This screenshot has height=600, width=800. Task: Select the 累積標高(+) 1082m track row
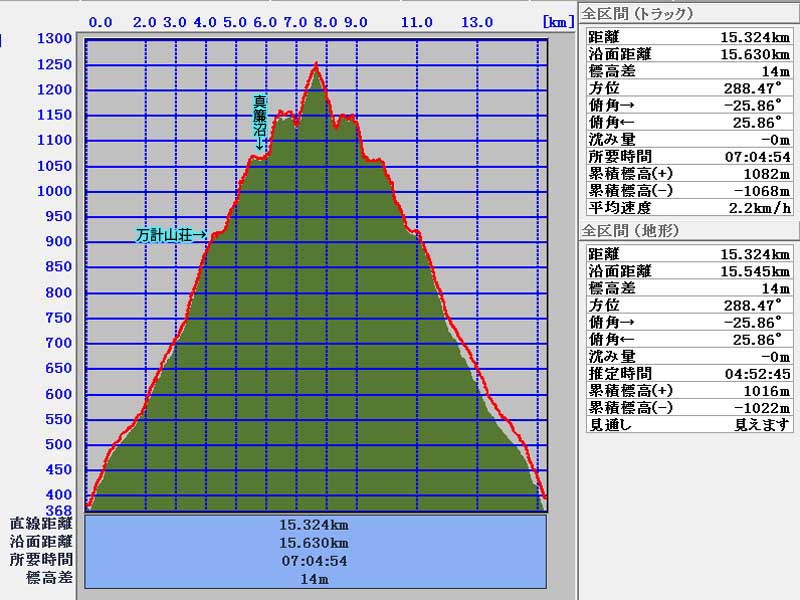pos(688,173)
